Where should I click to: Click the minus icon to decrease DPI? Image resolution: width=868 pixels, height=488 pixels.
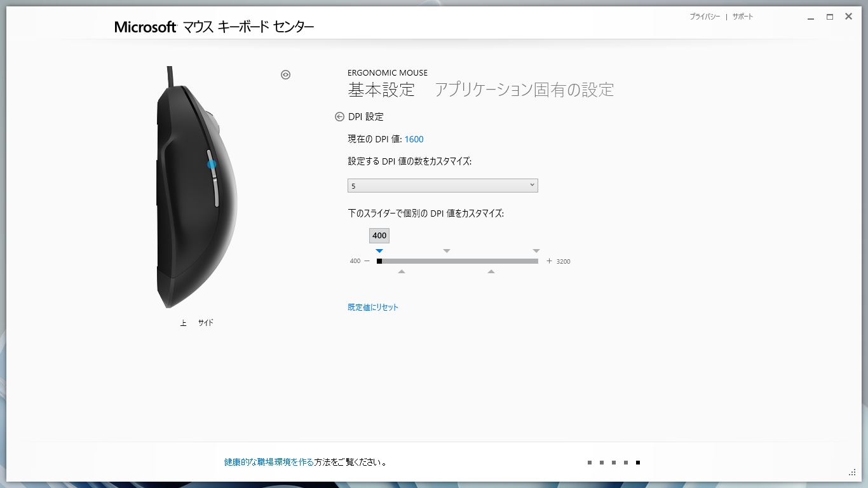coord(367,261)
